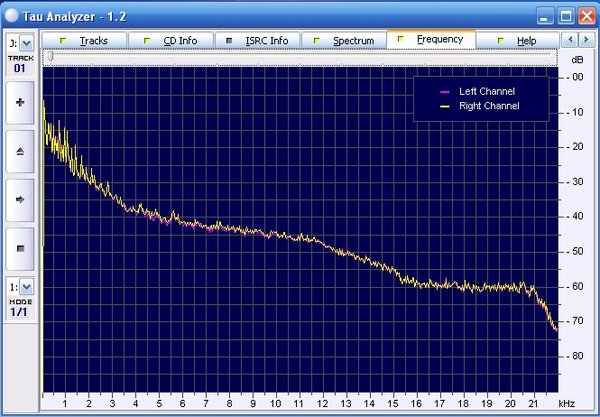
Task: Click the 10 kHz axis label
Action: 276,404
